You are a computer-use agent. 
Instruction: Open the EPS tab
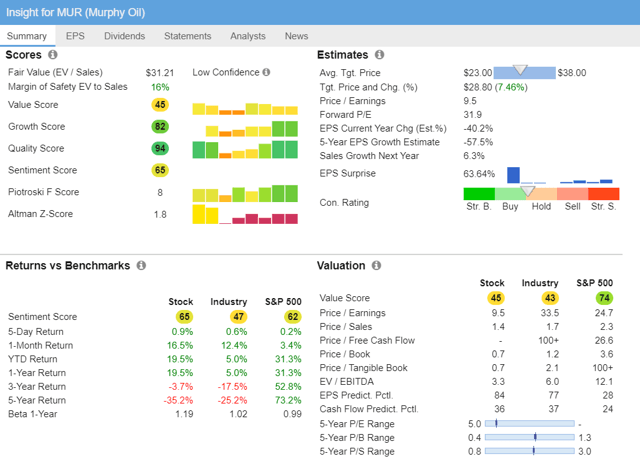[x=76, y=36]
